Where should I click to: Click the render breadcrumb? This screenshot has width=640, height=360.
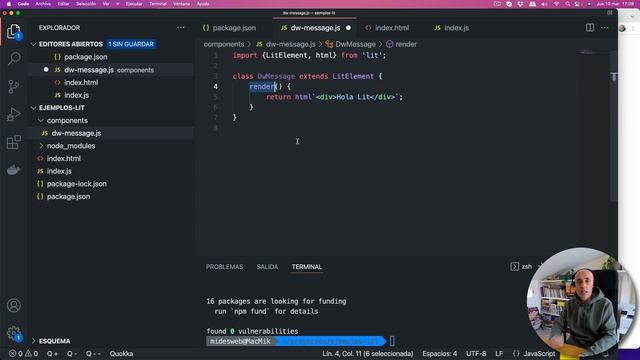406,44
